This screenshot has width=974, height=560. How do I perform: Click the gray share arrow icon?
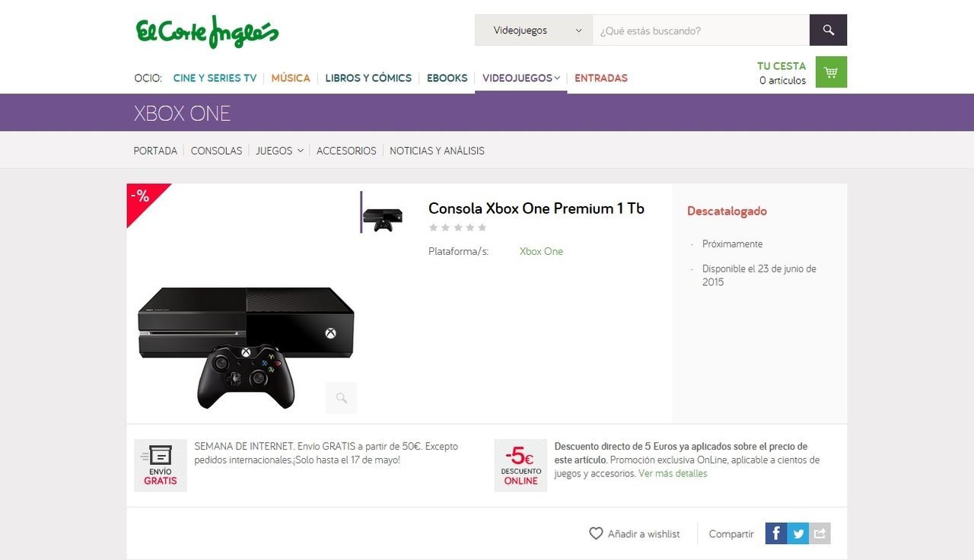point(820,533)
